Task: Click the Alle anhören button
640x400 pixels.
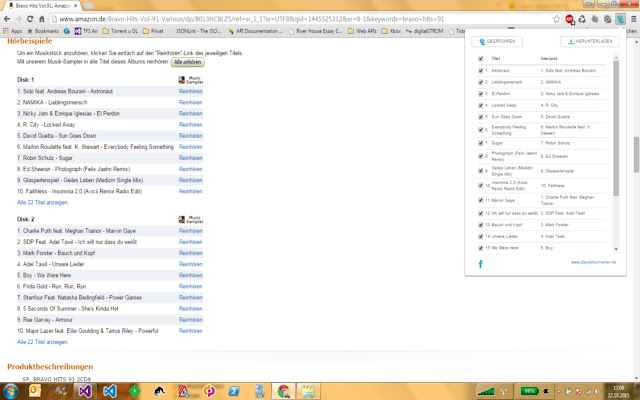Action: point(187,62)
